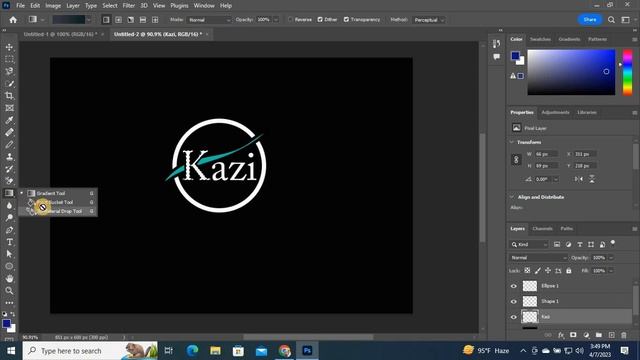Select the Pen tool
Screen dimensions: 640x360
pyautogui.click(x=9, y=230)
